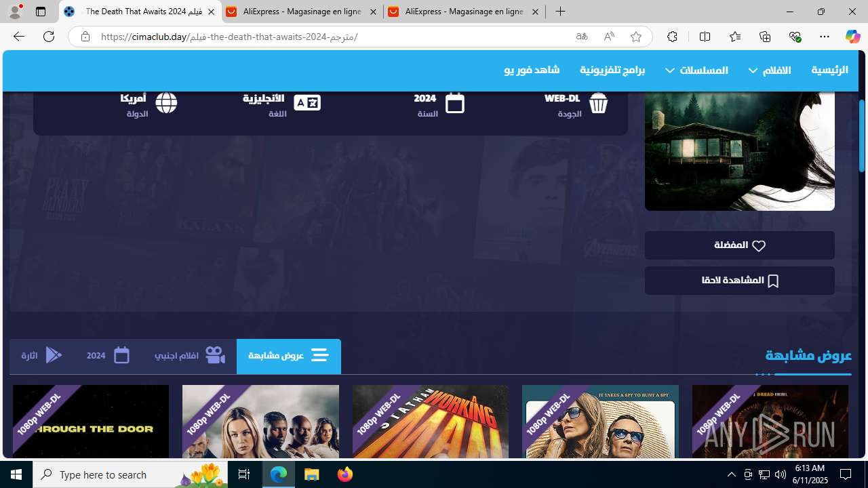Open the 2024 year link in info bar

point(425,98)
